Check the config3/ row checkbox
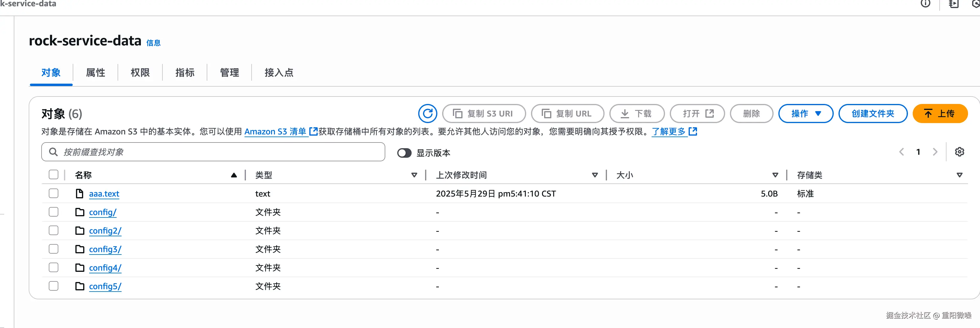The image size is (980, 328). (x=54, y=249)
